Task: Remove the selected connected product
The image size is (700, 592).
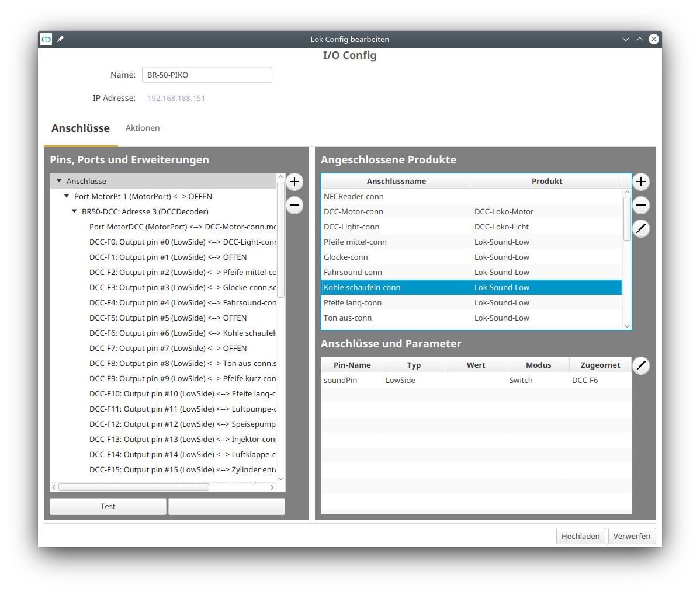Action: click(x=641, y=205)
